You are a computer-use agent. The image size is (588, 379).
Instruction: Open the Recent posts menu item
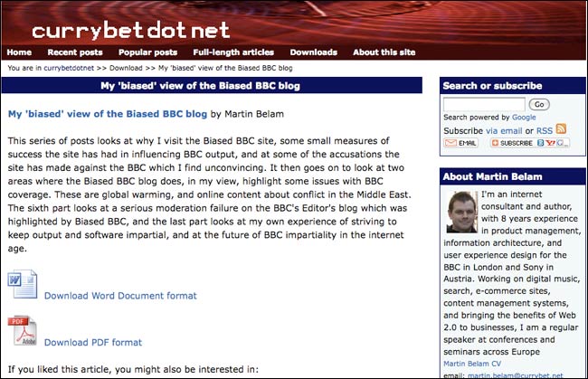coord(75,52)
